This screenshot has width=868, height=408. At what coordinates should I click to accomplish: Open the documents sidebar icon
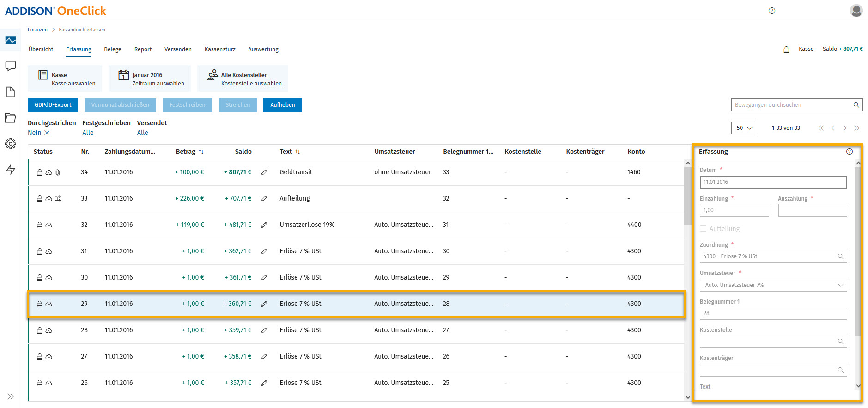point(11,92)
